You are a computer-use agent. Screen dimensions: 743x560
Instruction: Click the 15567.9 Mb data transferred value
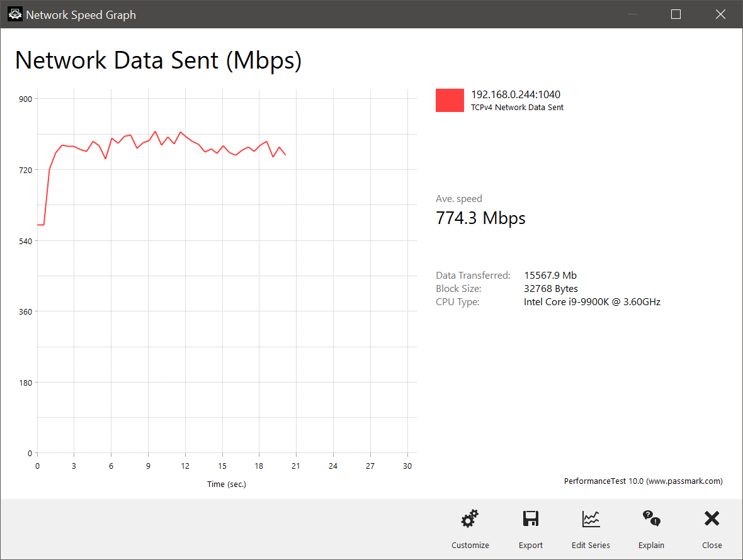pos(550,276)
